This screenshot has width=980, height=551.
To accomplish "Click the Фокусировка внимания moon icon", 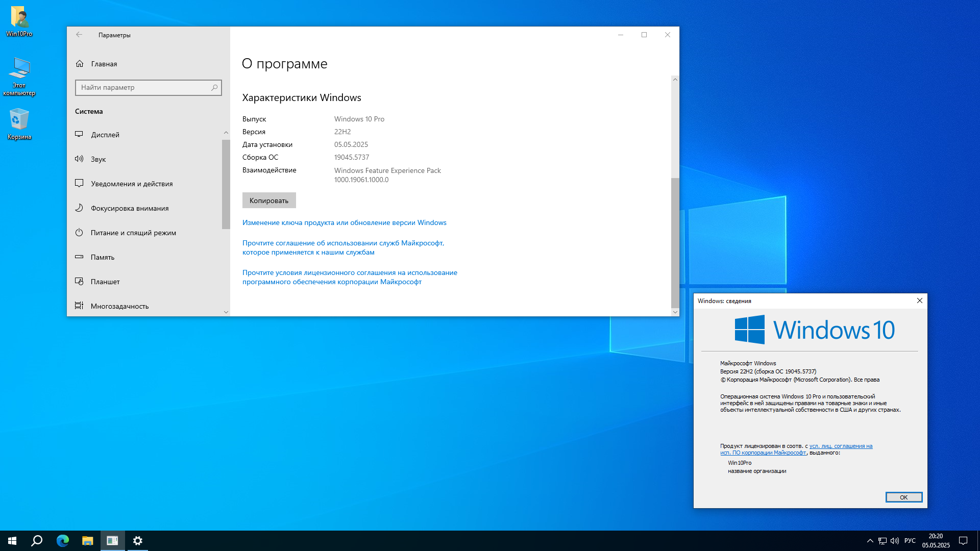I will point(79,208).
